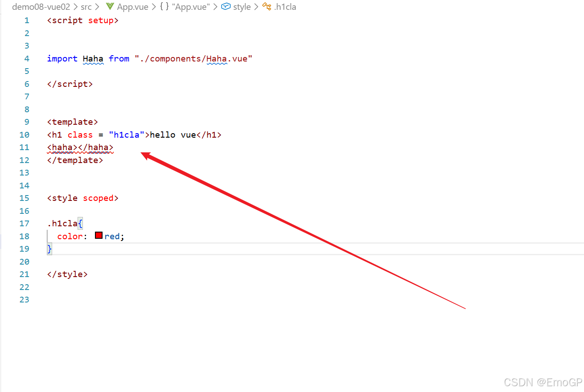This screenshot has width=584, height=392.
Task: Click the <style scoped> tag
Action: (x=83, y=198)
